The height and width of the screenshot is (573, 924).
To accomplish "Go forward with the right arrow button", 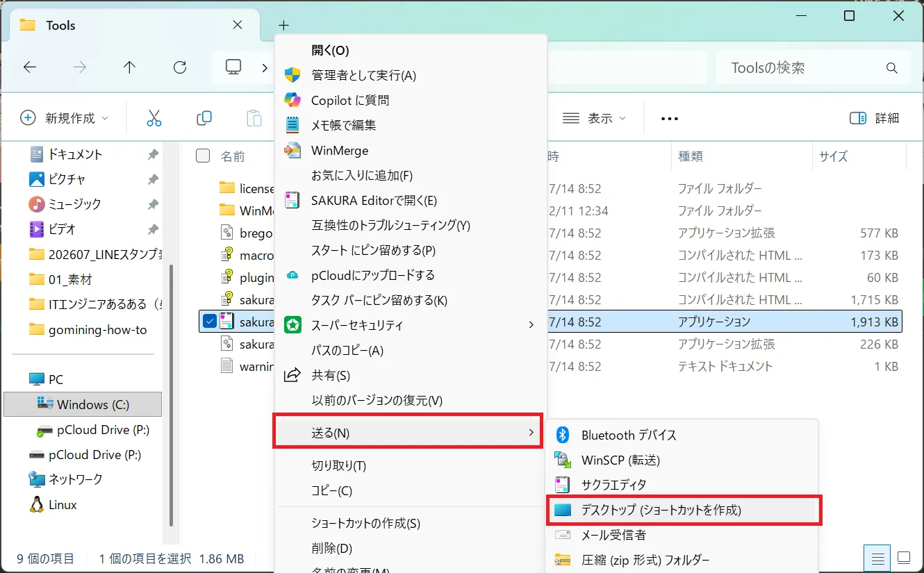I will click(80, 67).
